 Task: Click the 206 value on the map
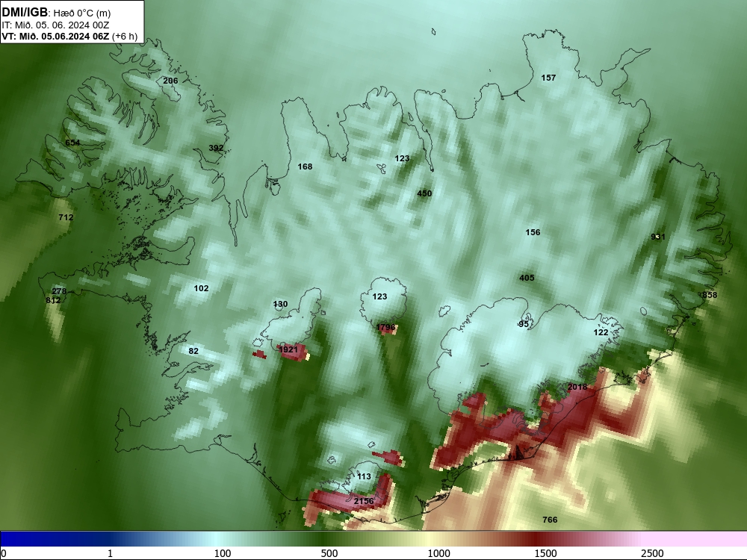[x=170, y=81]
